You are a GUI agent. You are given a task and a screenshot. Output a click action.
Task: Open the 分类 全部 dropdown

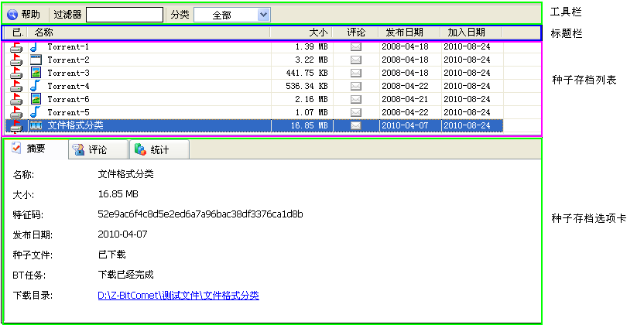(x=232, y=15)
